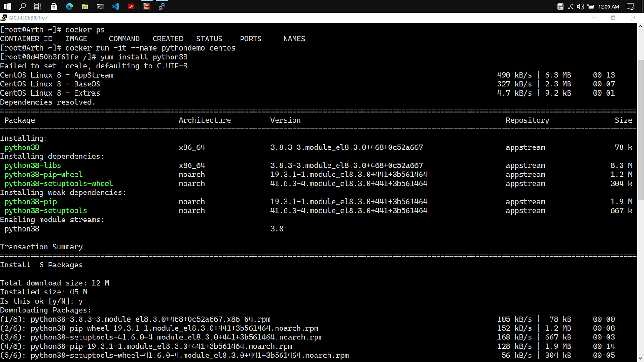644x362 pixels.
Task: Open the Action Center notifications panel
Action: [630, 6]
